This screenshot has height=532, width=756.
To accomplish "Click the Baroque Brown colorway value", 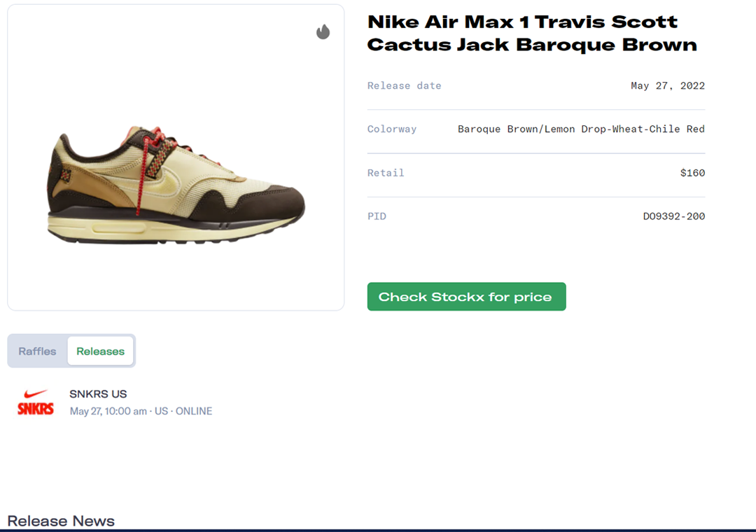I will 581,129.
